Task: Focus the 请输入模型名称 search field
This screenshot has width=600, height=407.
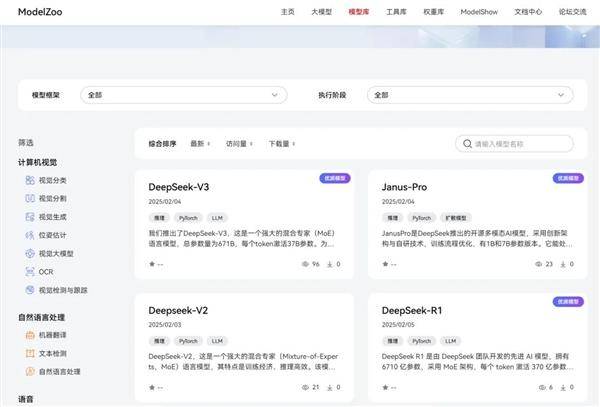Action: 520,144
